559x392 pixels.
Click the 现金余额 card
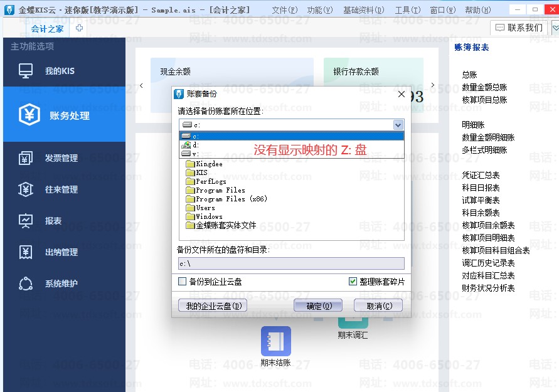tap(232, 72)
